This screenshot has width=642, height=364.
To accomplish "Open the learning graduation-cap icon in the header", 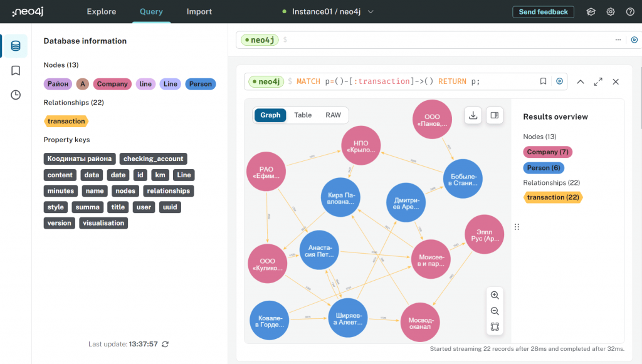I will click(590, 11).
